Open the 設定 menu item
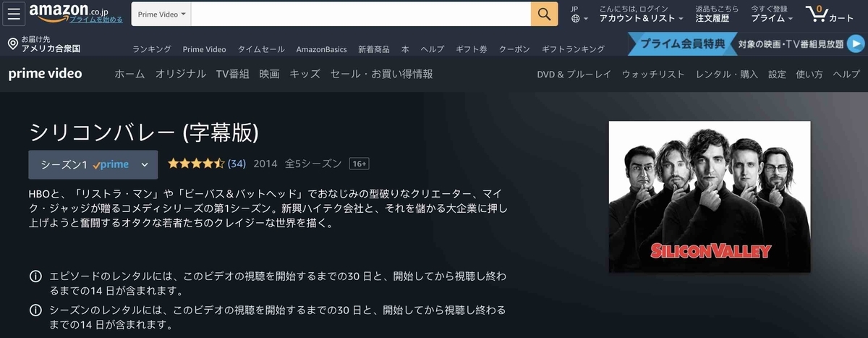Screen dimensions: 868x338 (777, 74)
